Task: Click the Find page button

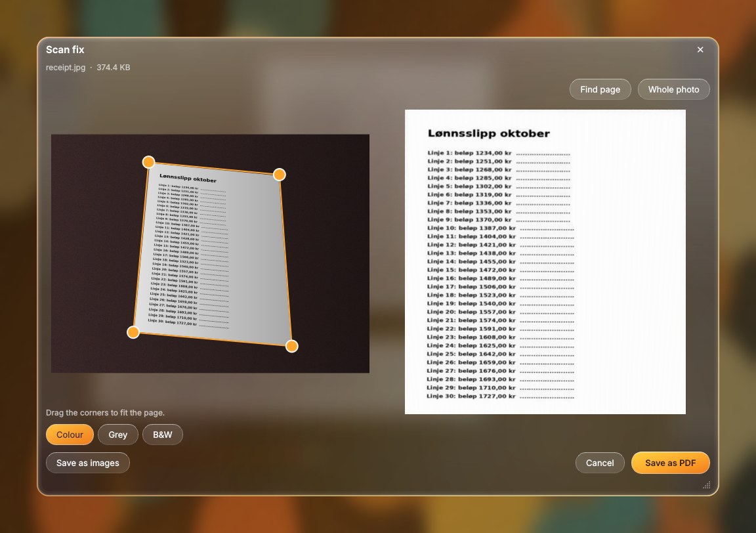Action: (x=600, y=89)
